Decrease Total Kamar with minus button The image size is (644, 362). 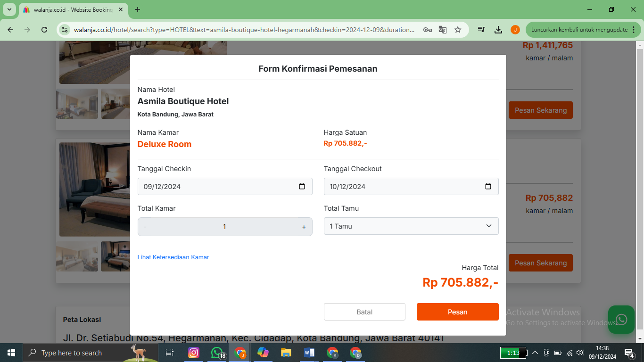[145, 227]
